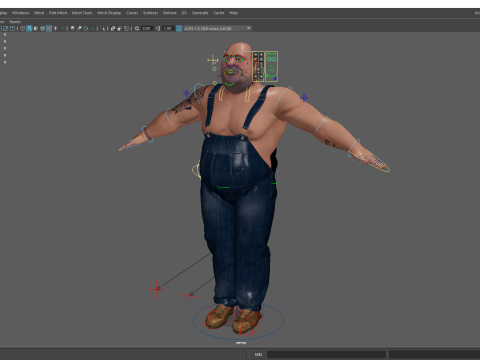Select the right red knee pole vector cross
The width and height of the screenshot is (480, 360).
(x=190, y=295)
